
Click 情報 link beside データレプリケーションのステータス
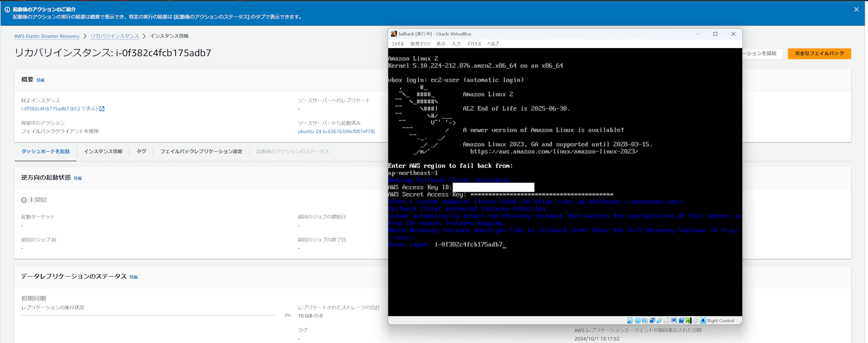tap(134, 277)
